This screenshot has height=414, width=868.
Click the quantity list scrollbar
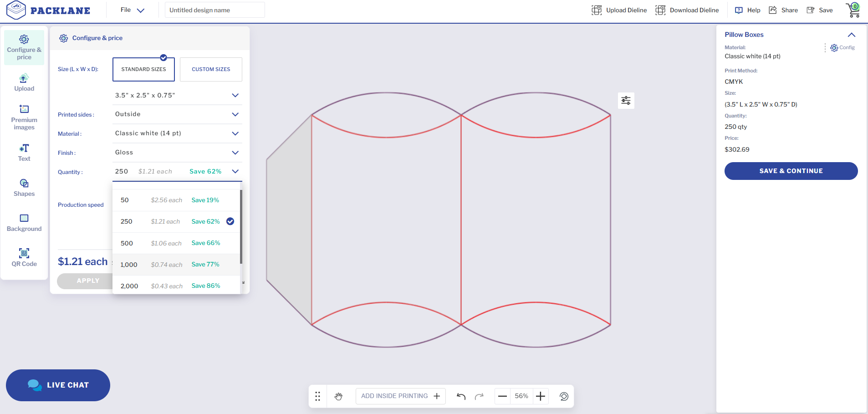[x=241, y=227]
